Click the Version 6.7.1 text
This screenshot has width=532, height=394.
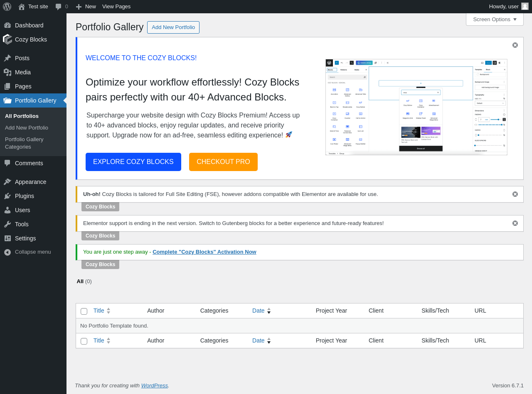[508, 386]
